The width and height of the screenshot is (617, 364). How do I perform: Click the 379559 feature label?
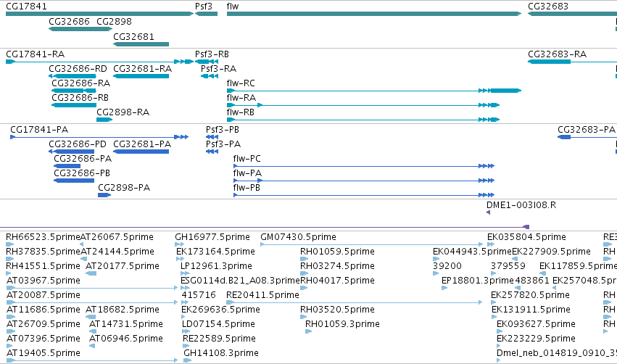point(508,266)
